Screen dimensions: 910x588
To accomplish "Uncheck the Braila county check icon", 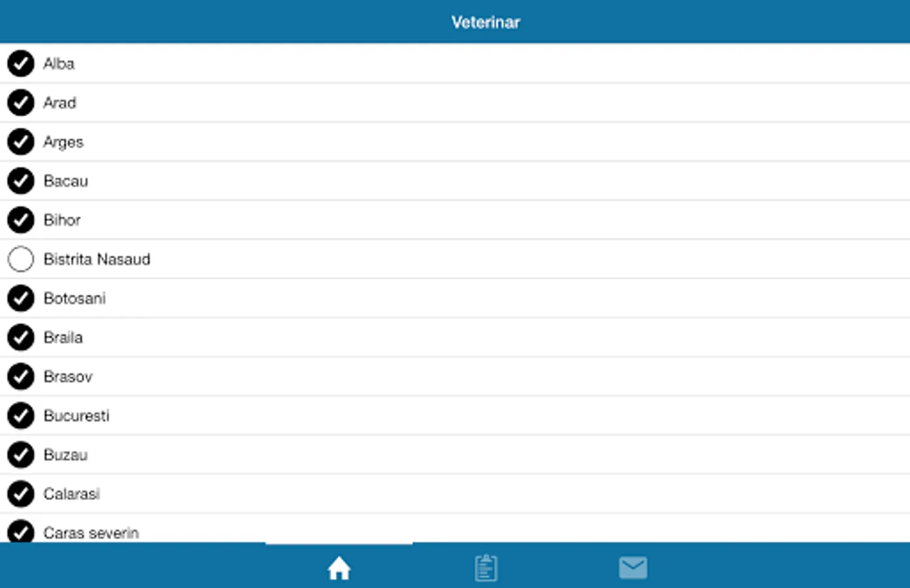I will [x=21, y=338].
